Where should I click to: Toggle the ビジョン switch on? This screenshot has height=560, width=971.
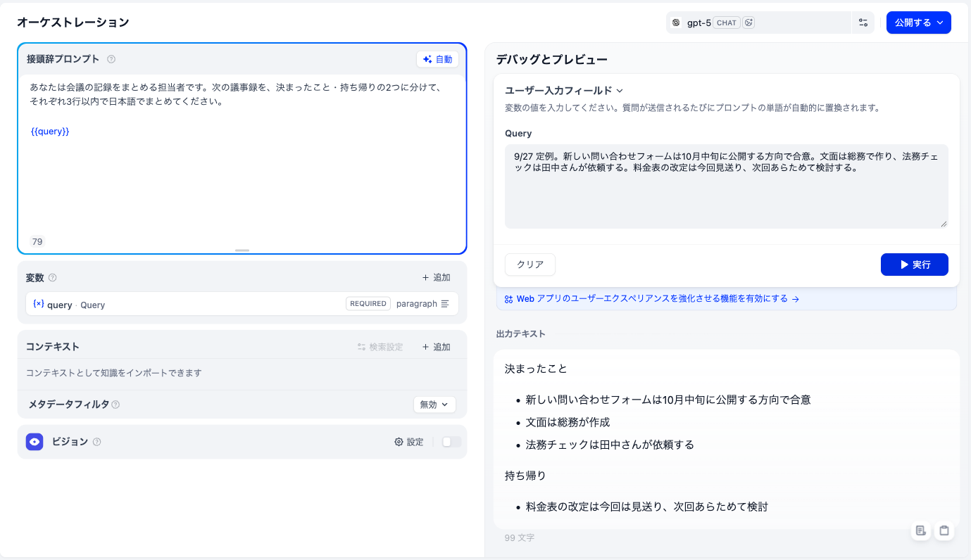[451, 442]
